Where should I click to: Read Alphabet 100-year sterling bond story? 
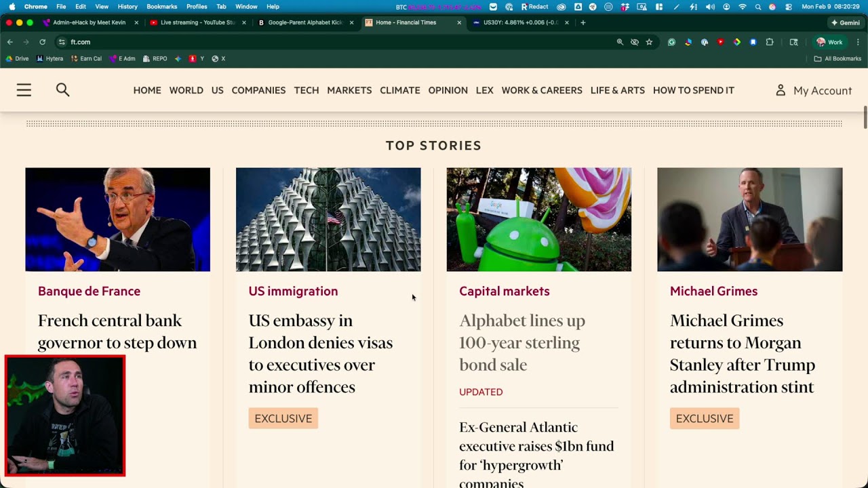tap(522, 342)
